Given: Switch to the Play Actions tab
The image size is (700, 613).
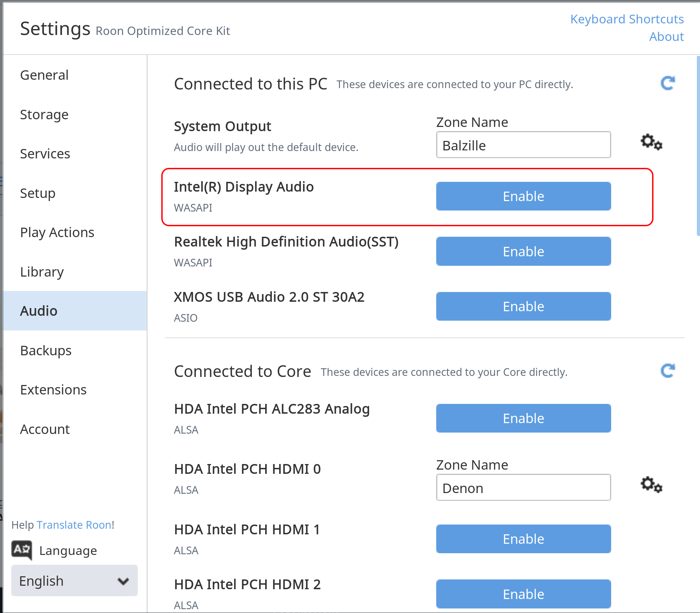Looking at the screenshot, I should [75, 232].
